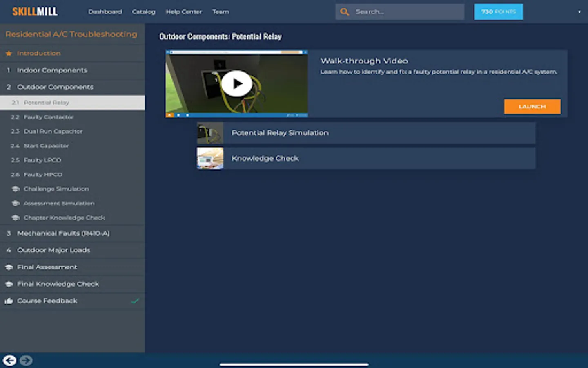Click the 730 Points button
588x368 pixels.
pyautogui.click(x=499, y=12)
